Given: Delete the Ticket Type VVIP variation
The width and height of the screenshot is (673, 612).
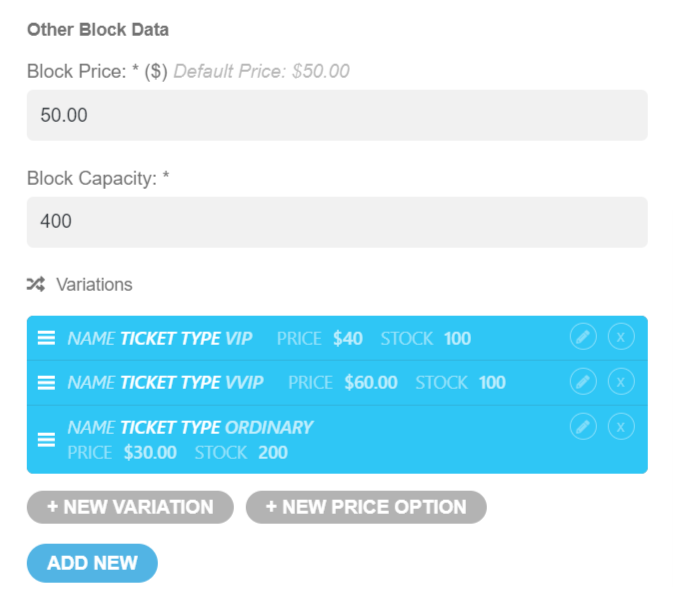Looking at the screenshot, I should 621,382.
